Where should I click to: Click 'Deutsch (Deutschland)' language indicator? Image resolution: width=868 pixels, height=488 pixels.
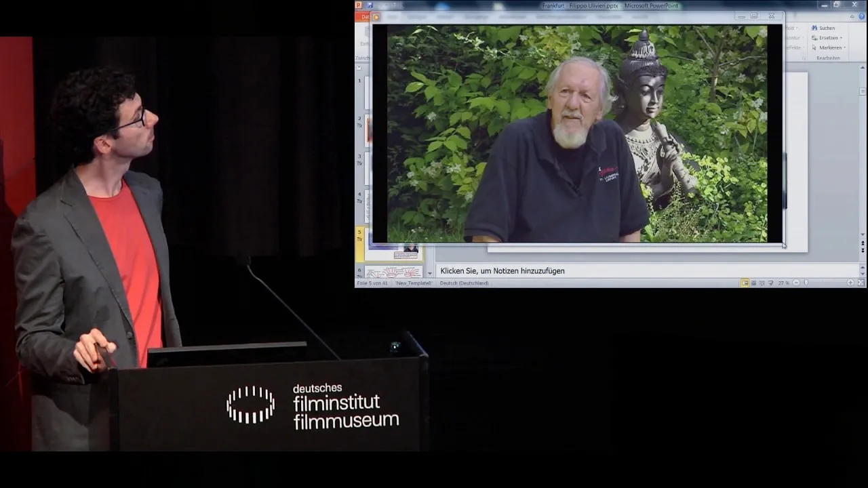(x=464, y=283)
